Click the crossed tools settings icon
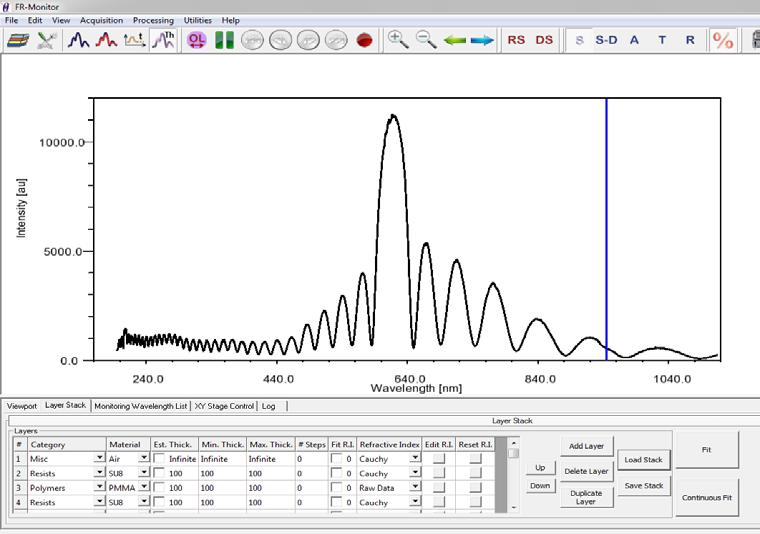Viewport: 760px width, 534px height. click(47, 40)
